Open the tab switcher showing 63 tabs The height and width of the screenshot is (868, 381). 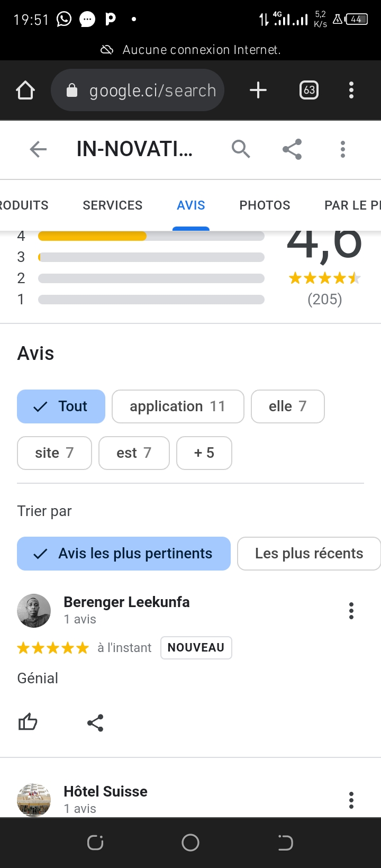click(309, 91)
